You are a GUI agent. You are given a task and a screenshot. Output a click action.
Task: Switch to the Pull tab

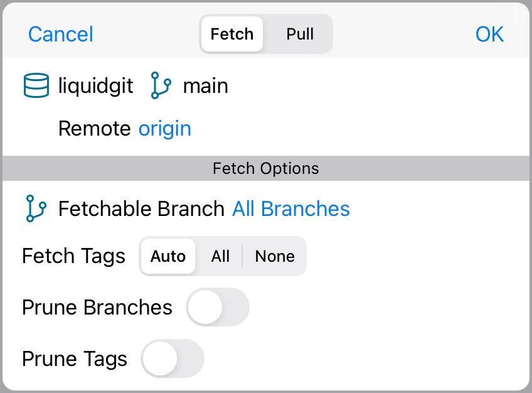click(x=300, y=35)
